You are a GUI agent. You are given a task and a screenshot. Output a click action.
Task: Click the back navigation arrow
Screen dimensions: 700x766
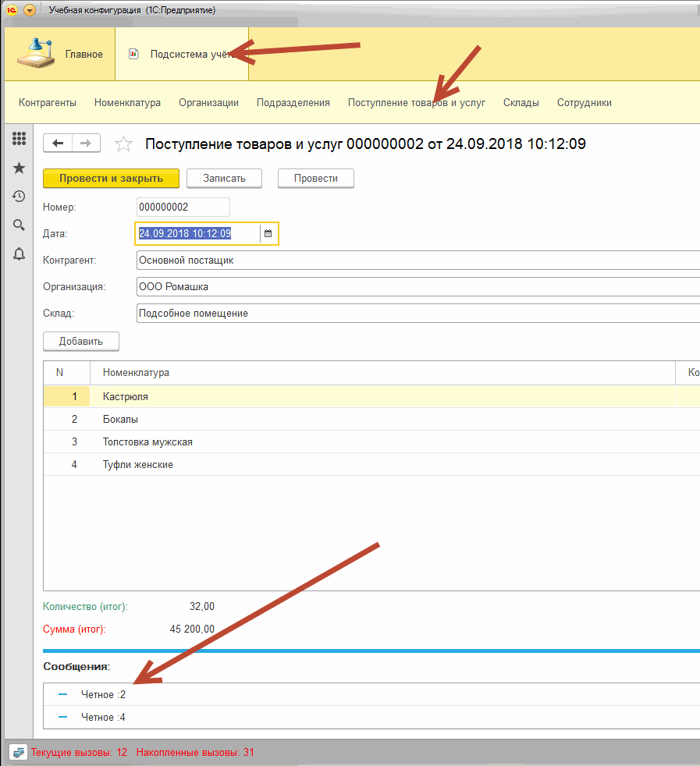point(58,143)
